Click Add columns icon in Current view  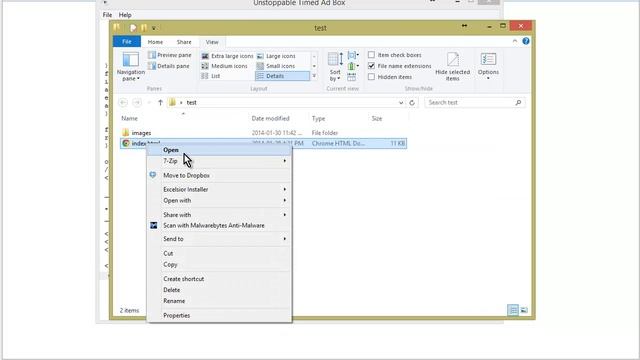(353, 66)
